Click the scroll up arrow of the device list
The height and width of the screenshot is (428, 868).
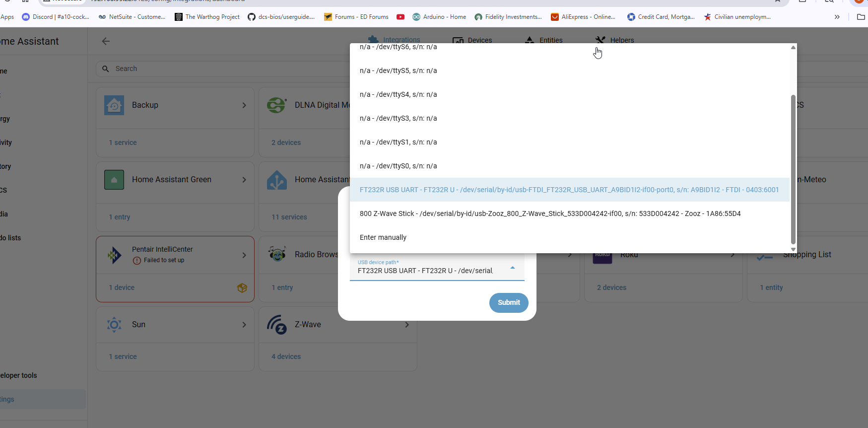[x=793, y=48]
